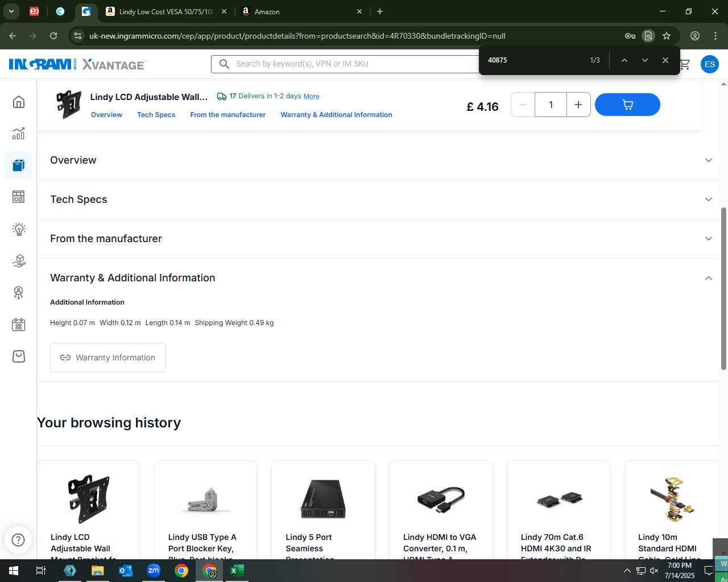Screen dimensions: 728x582
Task: Close the Amazon browser tab
Action: [359, 11]
